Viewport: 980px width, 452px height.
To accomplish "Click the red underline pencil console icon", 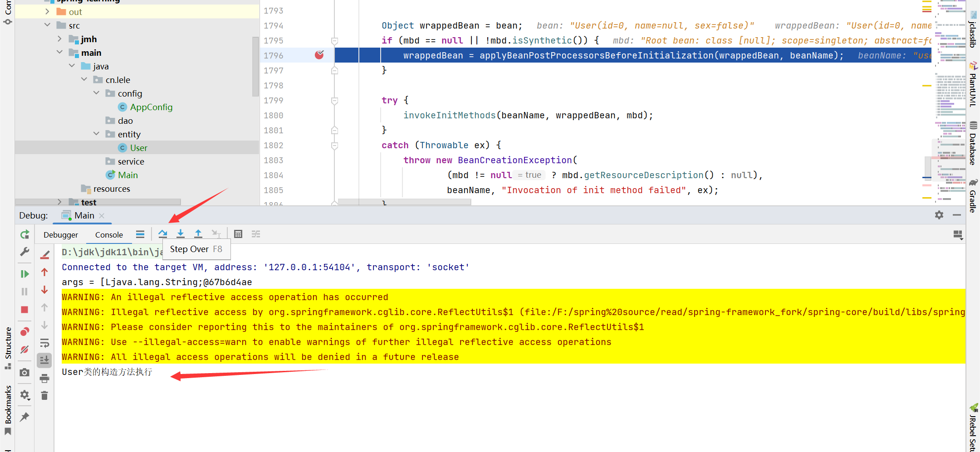I will [44, 255].
